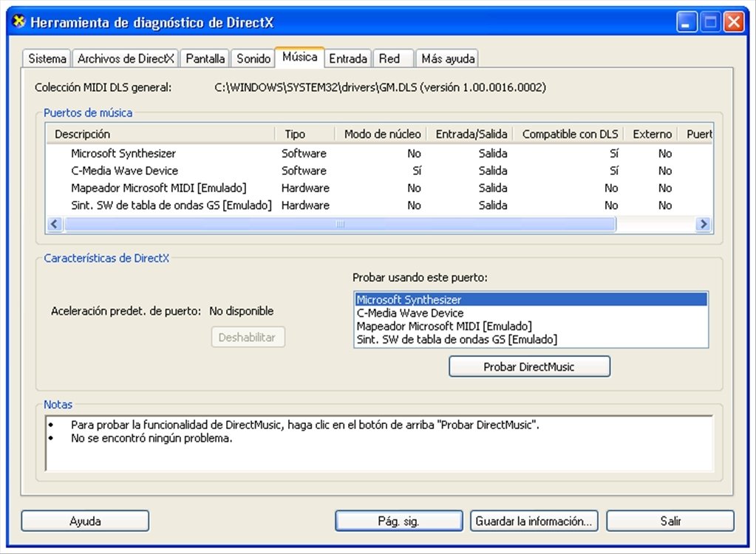Choose Microsoft Synthesizer in test port list

click(x=531, y=300)
